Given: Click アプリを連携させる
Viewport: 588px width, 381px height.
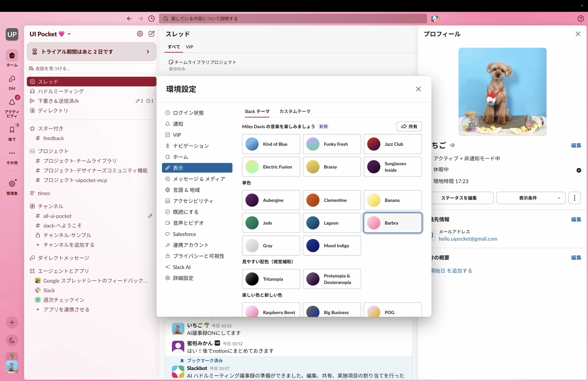Looking at the screenshot, I should click(66, 310).
